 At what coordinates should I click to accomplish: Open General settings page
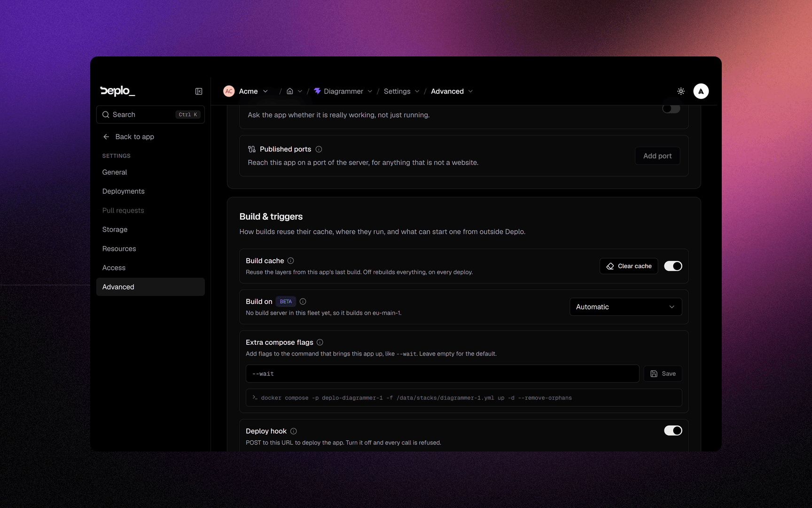tap(150, 172)
